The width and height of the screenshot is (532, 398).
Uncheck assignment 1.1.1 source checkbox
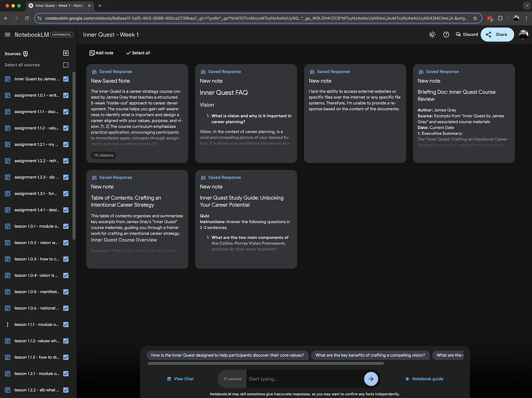point(66,112)
